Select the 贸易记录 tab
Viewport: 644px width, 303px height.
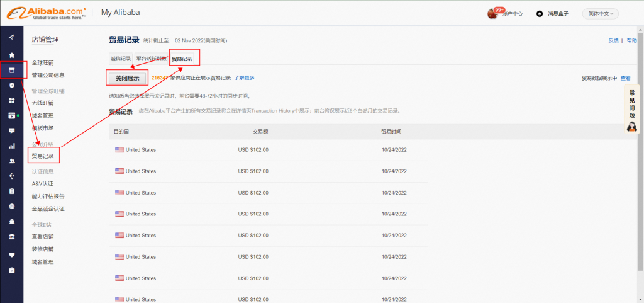coord(182,59)
